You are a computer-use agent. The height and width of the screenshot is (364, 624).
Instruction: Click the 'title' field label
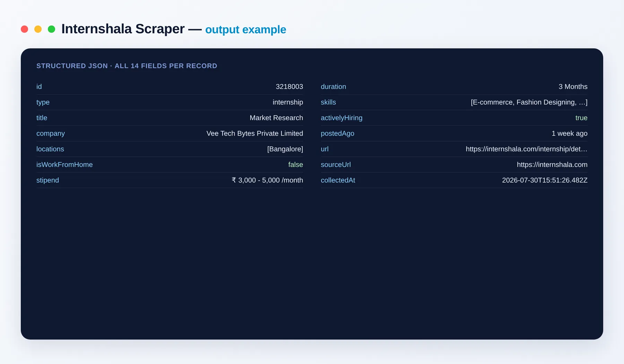[x=42, y=118]
